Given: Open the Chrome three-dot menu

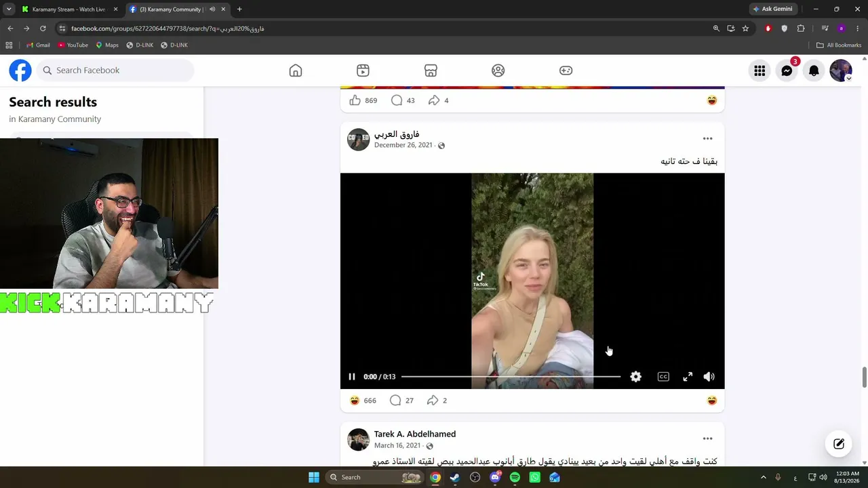Looking at the screenshot, I should point(857,28).
